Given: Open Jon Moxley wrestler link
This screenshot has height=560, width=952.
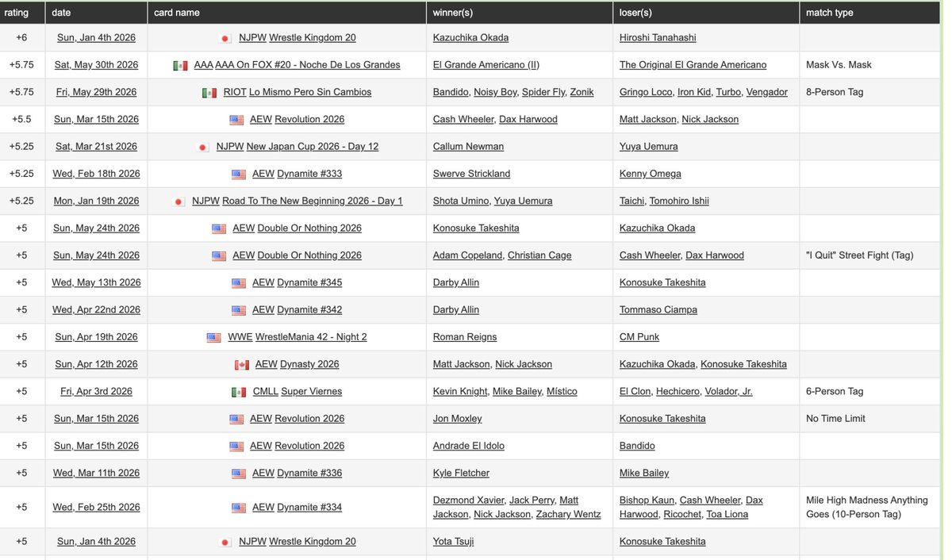Looking at the screenshot, I should pos(457,419).
